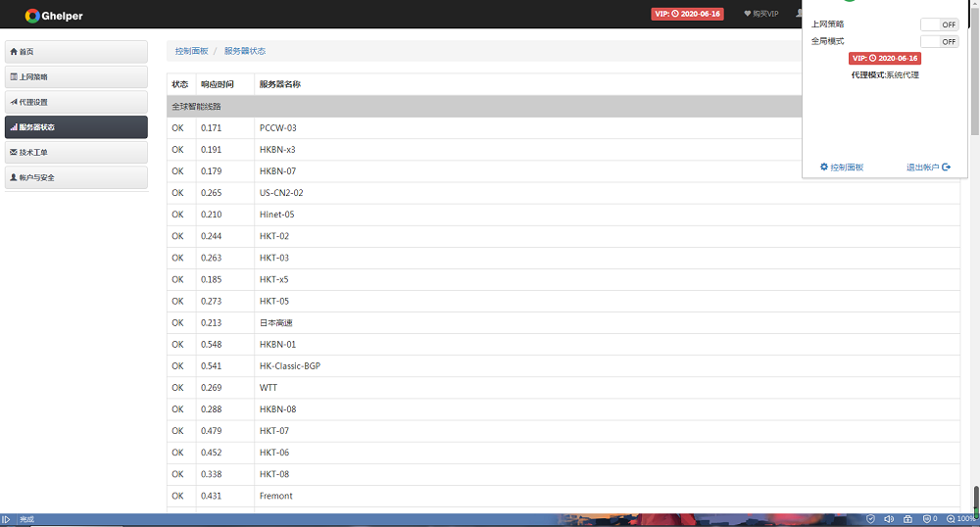Select the HKBN-01 server name

[277, 344]
